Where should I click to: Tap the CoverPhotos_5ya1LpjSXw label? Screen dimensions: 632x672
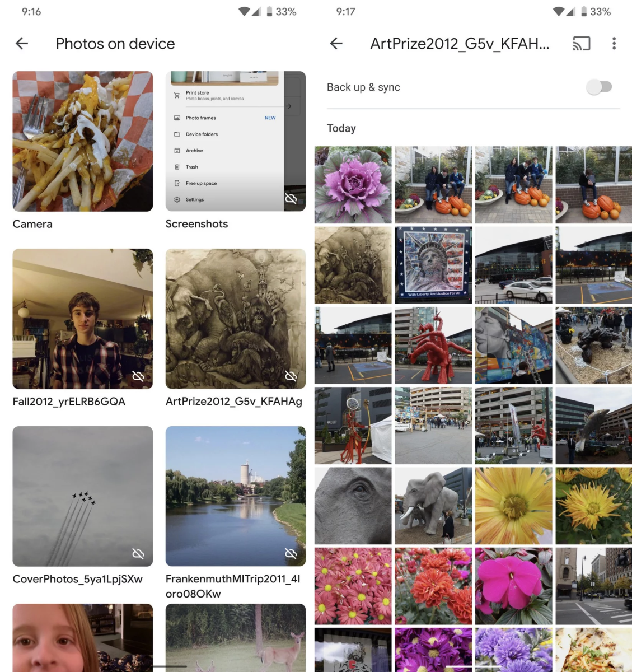coord(78,579)
